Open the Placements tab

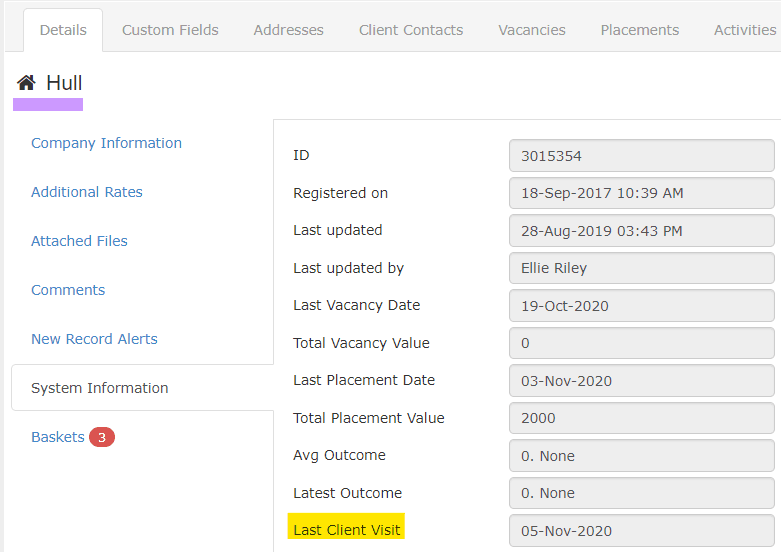click(639, 30)
